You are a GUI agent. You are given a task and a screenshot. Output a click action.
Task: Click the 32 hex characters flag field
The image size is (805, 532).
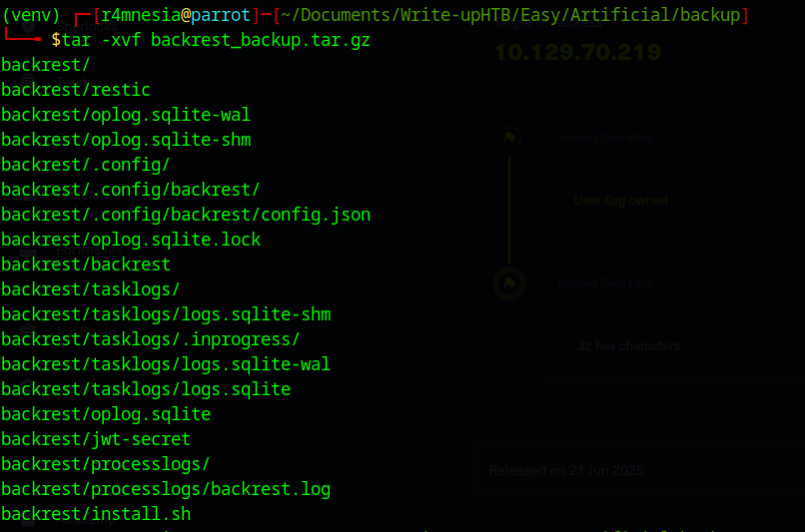tap(628, 346)
